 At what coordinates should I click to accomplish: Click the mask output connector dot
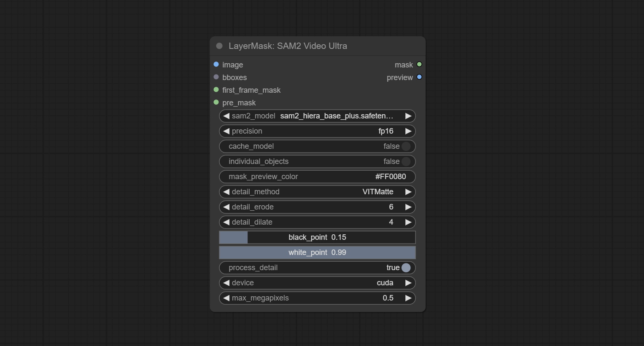point(419,64)
